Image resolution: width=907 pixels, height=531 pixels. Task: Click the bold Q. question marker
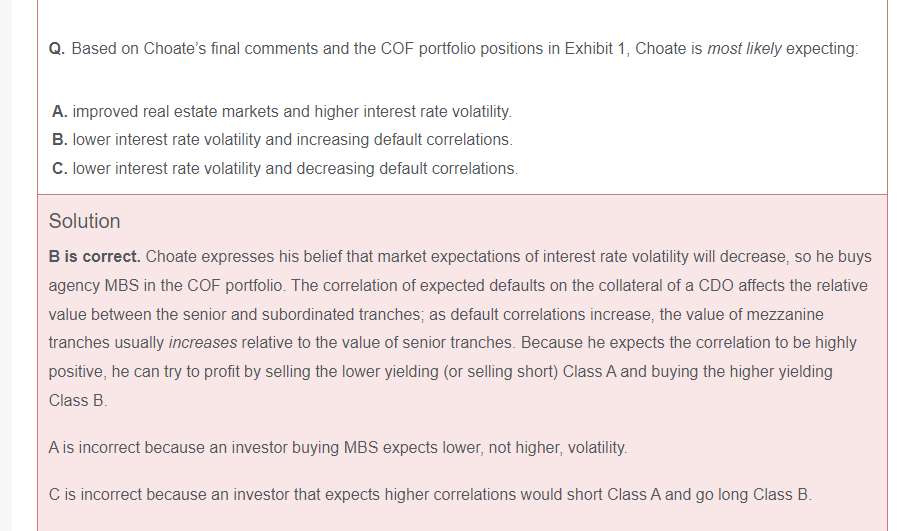tap(57, 48)
